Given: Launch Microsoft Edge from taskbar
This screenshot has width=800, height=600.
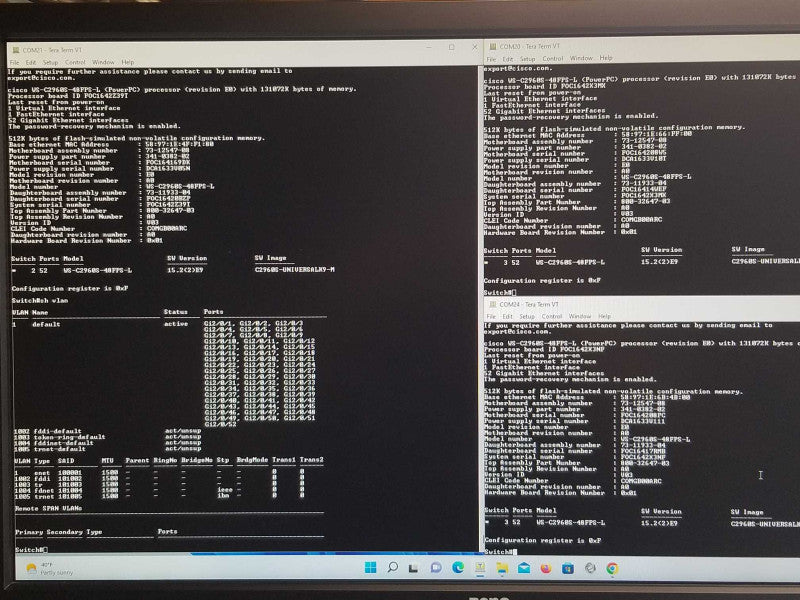Looking at the screenshot, I should (458, 567).
